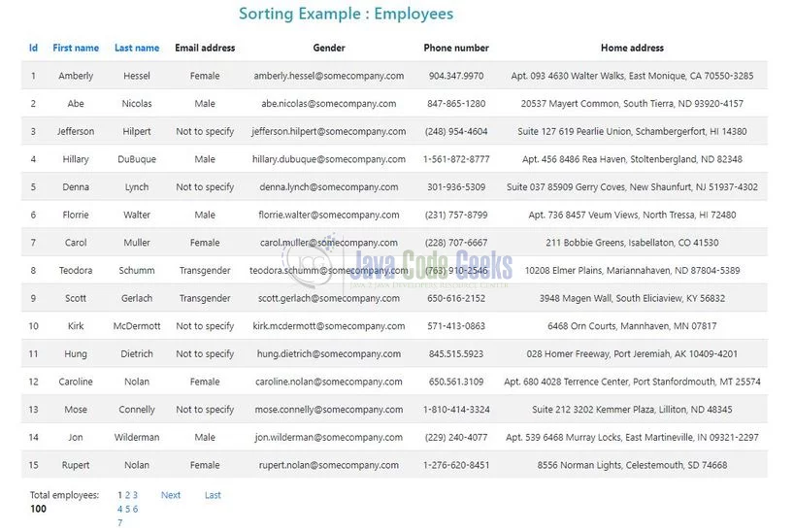Select first name Amberly
This screenshot has width=794, height=532.
point(76,76)
